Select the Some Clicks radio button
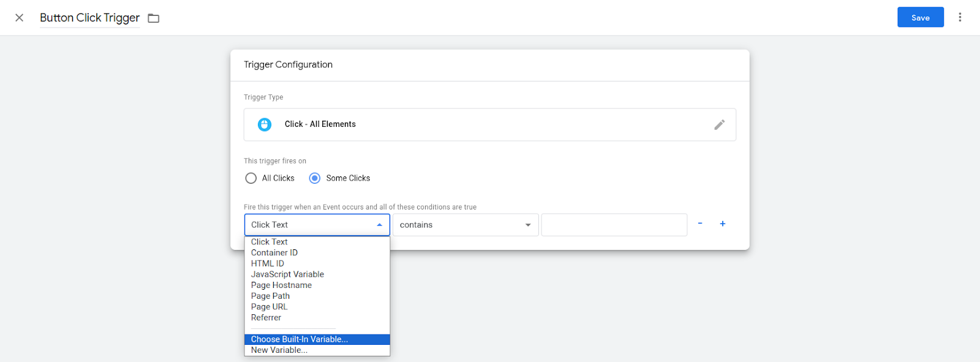 click(315, 178)
